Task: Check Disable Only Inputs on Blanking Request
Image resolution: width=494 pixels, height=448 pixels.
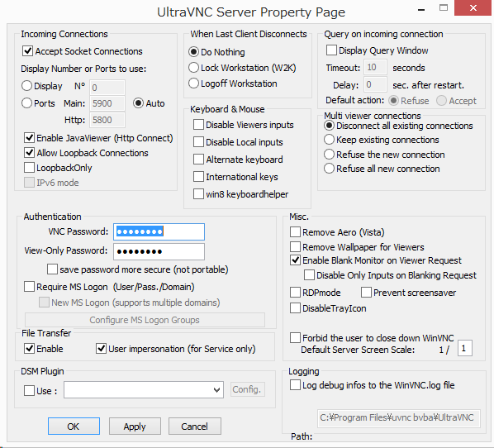Action: tap(309, 275)
